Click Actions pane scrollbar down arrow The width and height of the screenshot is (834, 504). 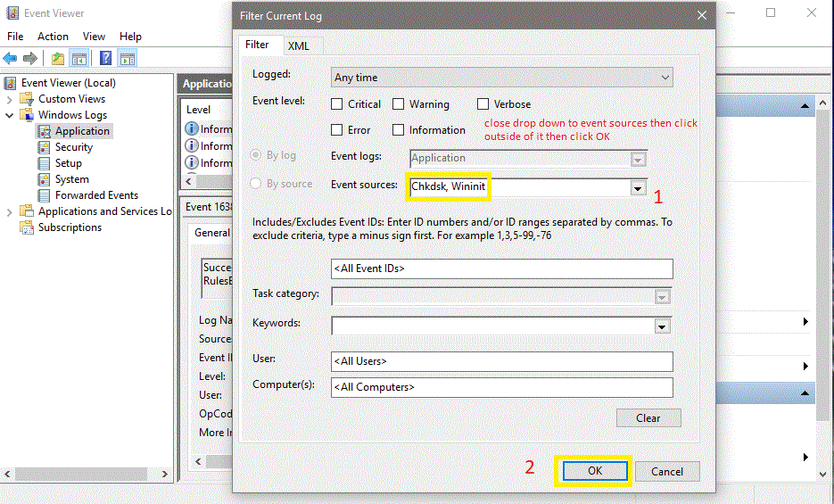tap(822, 473)
